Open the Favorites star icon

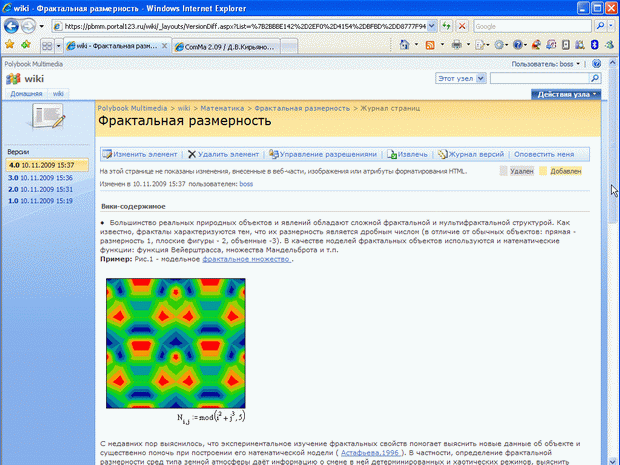(9, 46)
